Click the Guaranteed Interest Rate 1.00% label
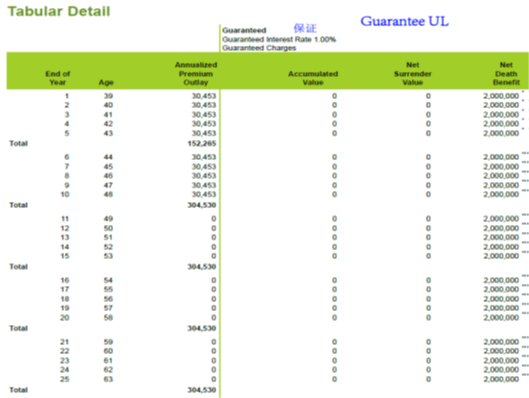The image size is (529, 398). click(x=279, y=39)
